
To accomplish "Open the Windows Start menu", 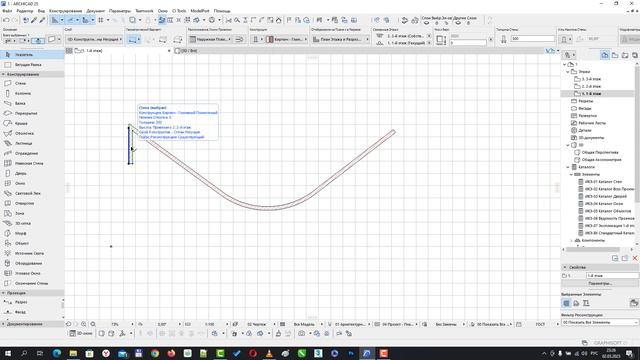I will [7, 353].
